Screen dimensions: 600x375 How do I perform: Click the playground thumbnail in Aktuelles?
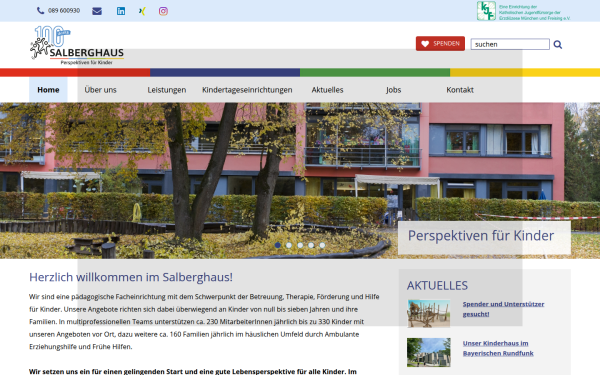[x=429, y=313]
